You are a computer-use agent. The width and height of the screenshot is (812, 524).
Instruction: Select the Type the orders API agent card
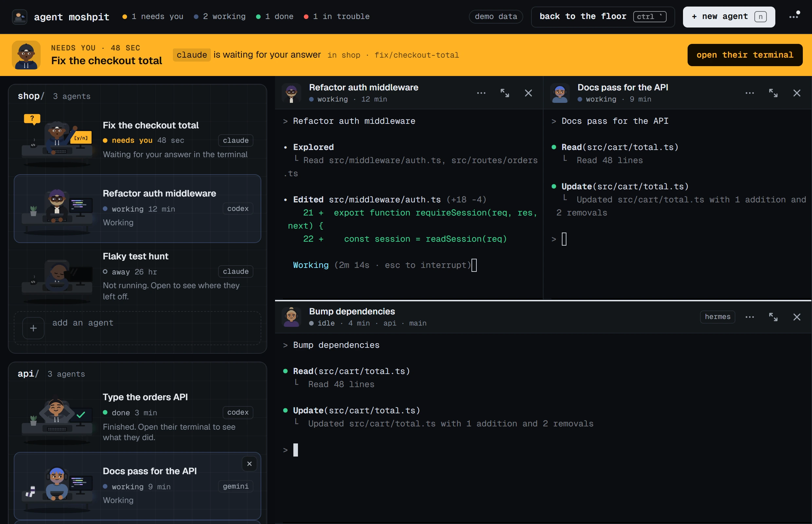coord(138,417)
